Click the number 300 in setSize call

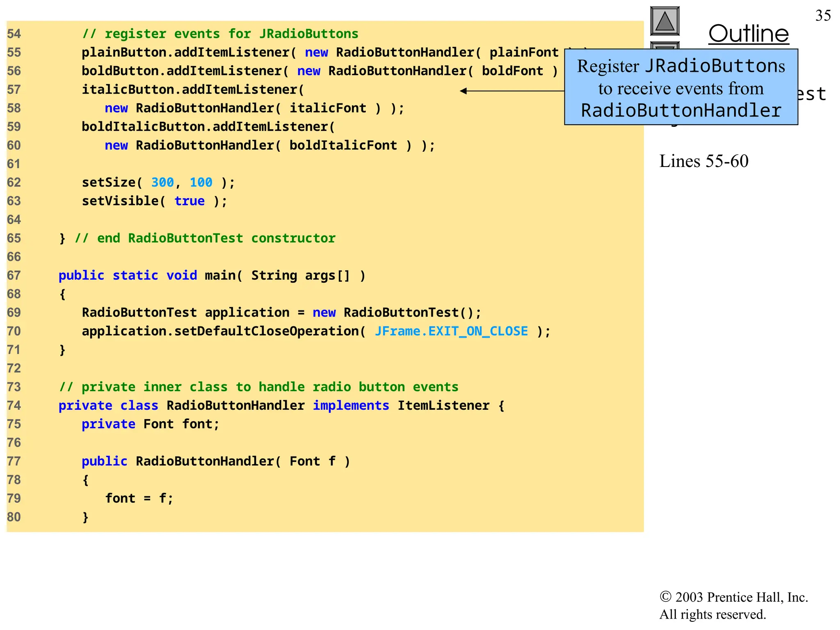click(162, 183)
